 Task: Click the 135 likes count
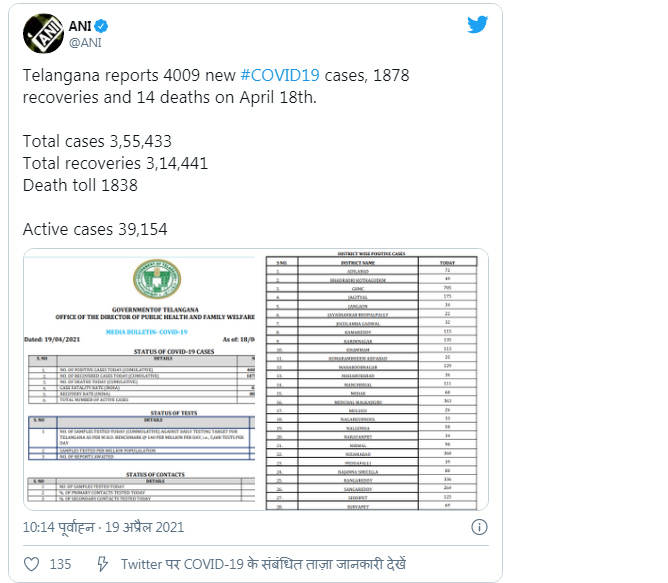(x=60, y=564)
